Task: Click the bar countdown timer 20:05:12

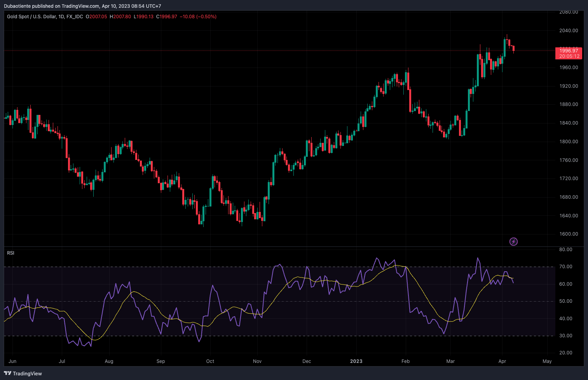Action: click(569, 56)
